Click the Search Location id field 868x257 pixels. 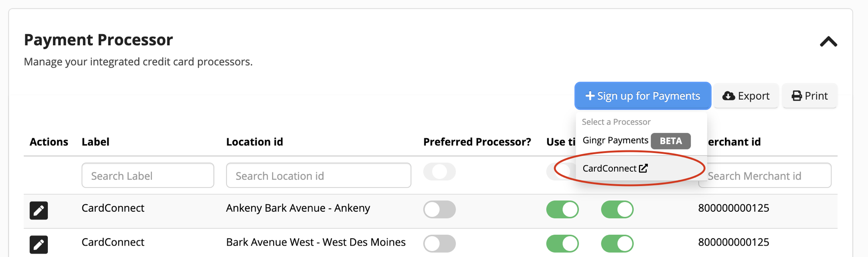point(318,175)
